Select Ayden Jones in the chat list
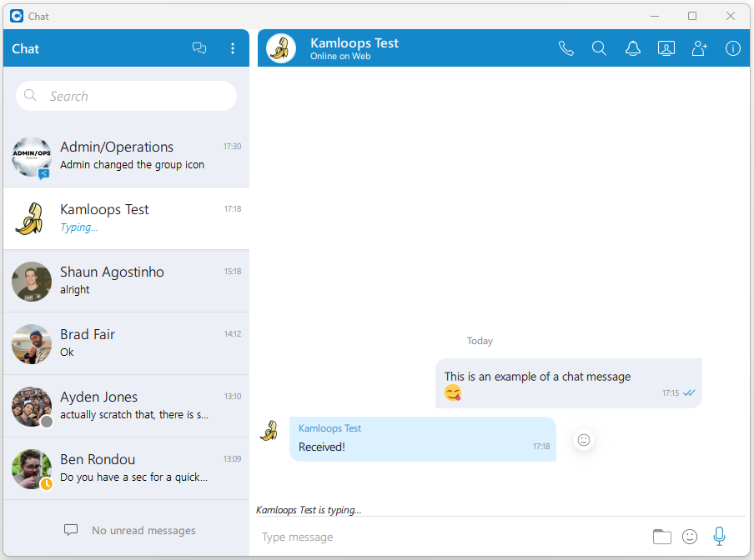The height and width of the screenshot is (560, 754). [126, 406]
